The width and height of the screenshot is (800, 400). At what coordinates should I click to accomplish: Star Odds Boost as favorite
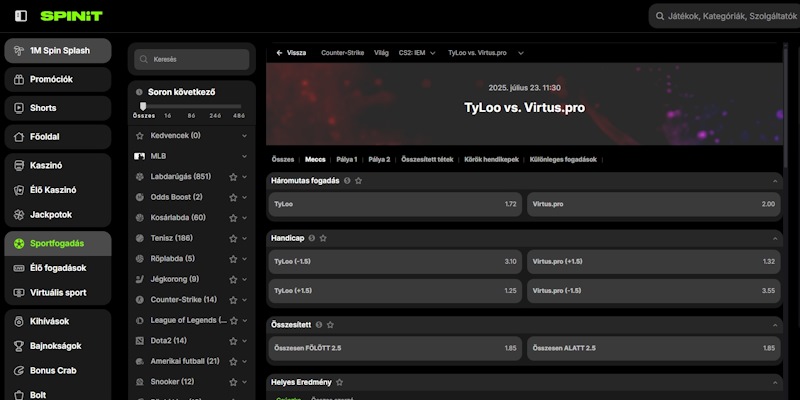pos(233,197)
